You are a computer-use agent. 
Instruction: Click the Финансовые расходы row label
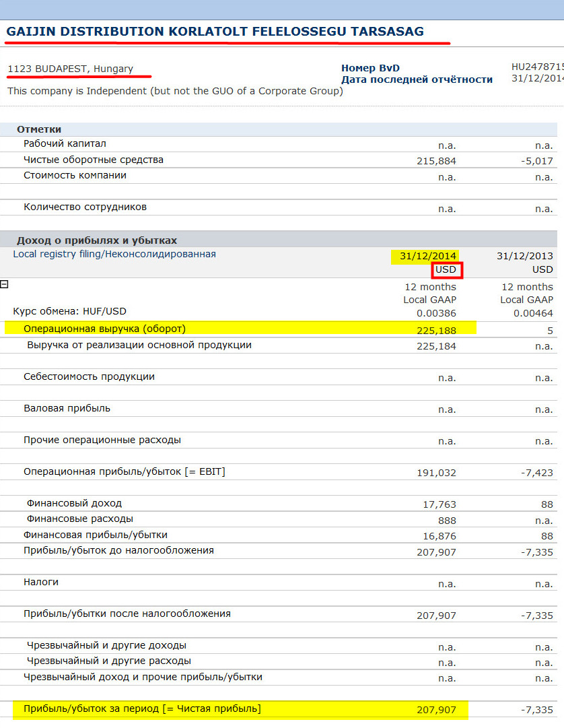[x=80, y=519]
